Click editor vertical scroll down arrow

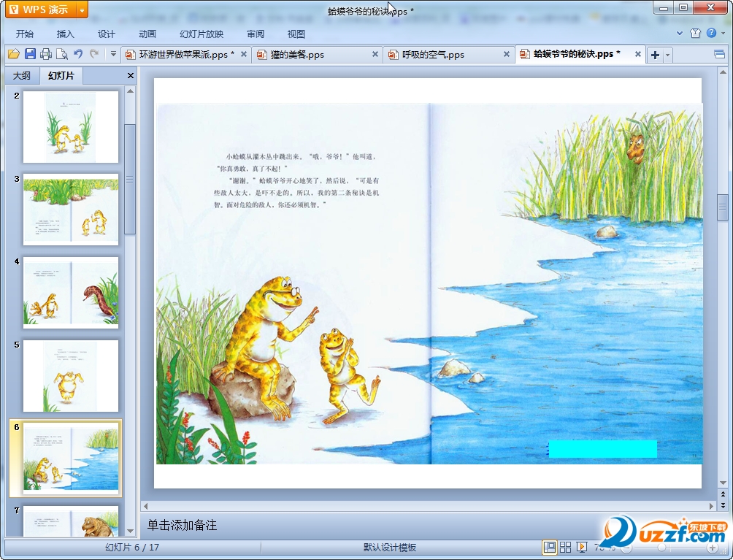pyautogui.click(x=723, y=483)
